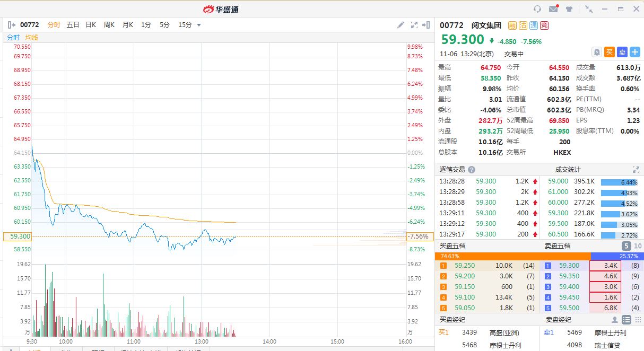Click the blue 卖 sell button
Viewport: 644px width, 351px height.
point(622,52)
